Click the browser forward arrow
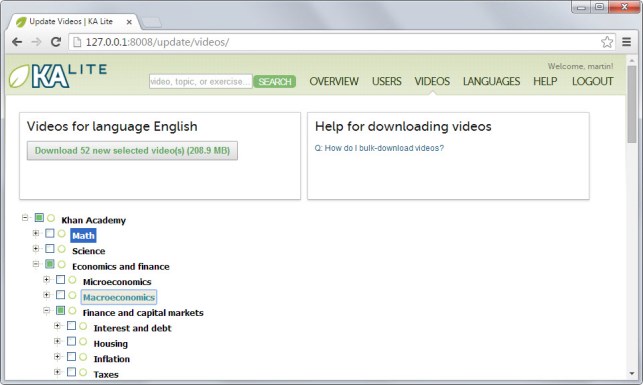This screenshot has width=643, height=385. pyautogui.click(x=36, y=42)
